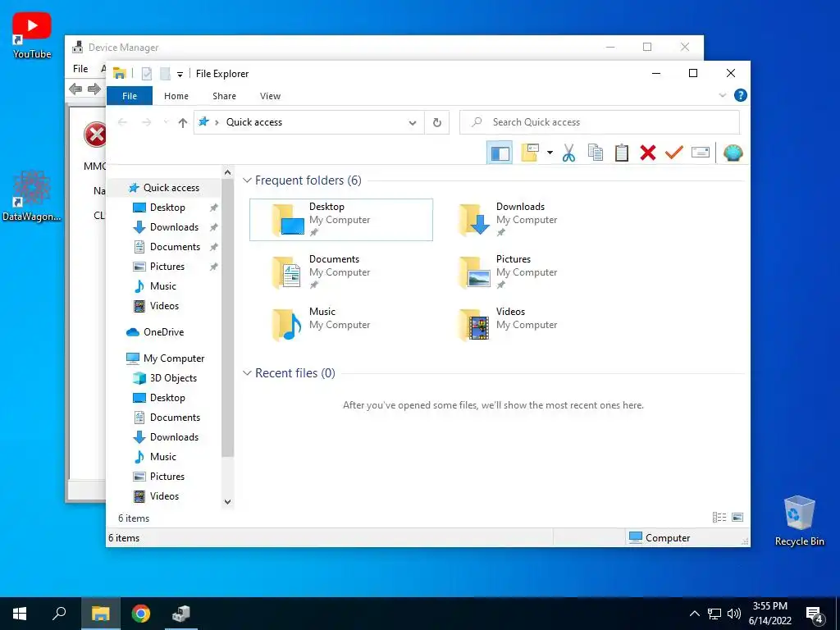Click the New folder icon in title bar
Screen dimensions: 840x630
165,73
